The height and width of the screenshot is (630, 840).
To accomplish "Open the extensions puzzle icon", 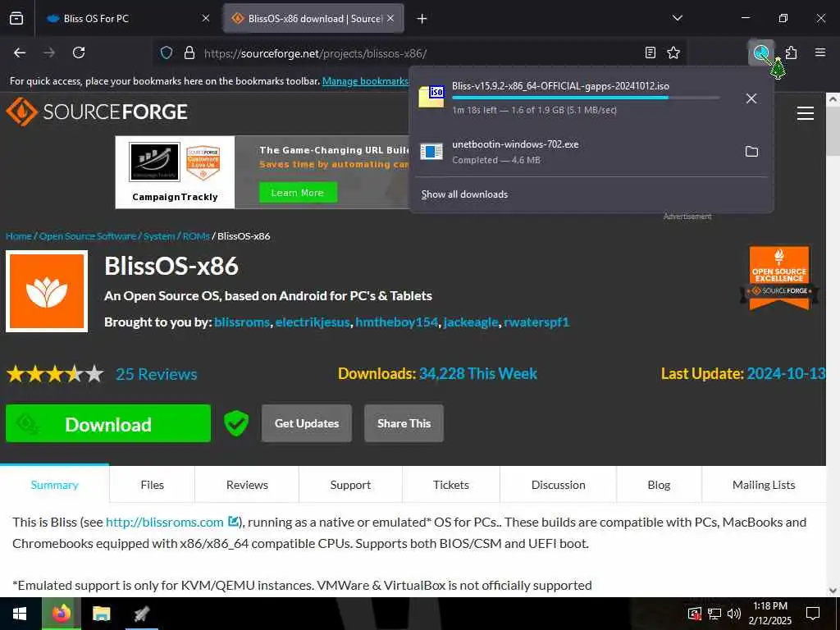I will [x=792, y=52].
